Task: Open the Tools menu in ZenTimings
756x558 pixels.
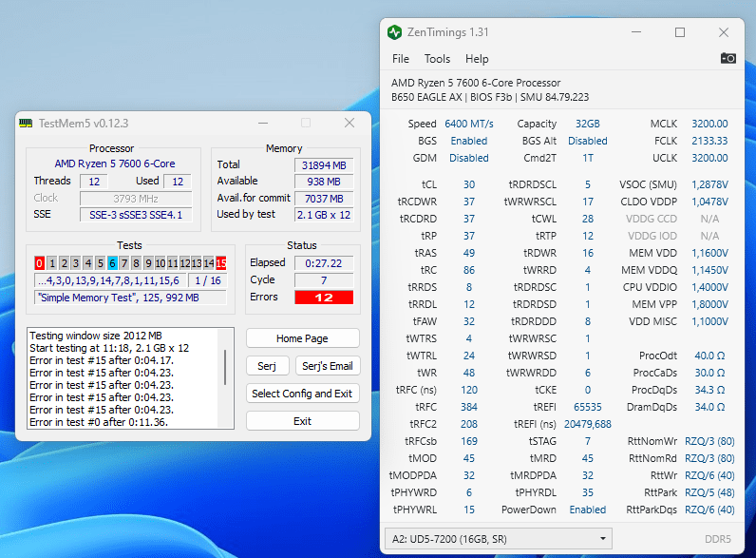Action: (x=437, y=59)
